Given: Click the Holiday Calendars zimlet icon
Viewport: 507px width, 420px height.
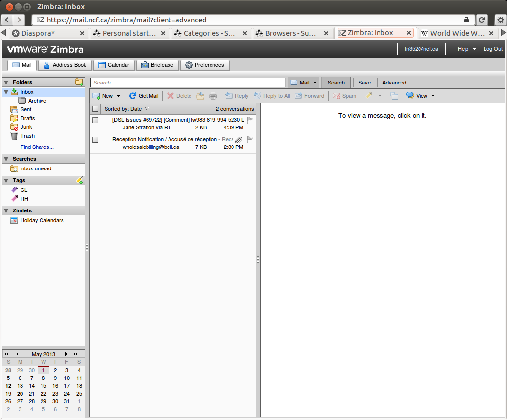Looking at the screenshot, I should 14,221.
